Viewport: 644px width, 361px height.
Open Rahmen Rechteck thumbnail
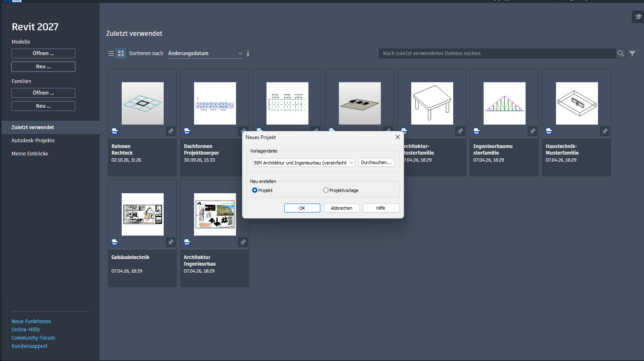[x=143, y=103]
